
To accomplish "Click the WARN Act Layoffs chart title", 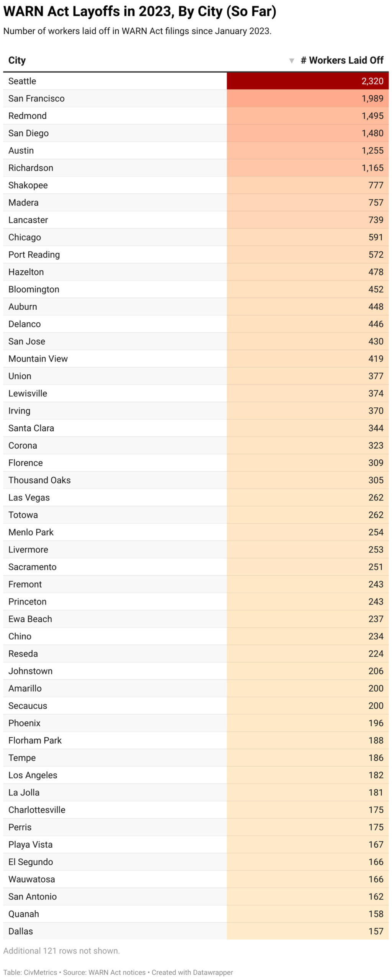I will click(140, 11).
